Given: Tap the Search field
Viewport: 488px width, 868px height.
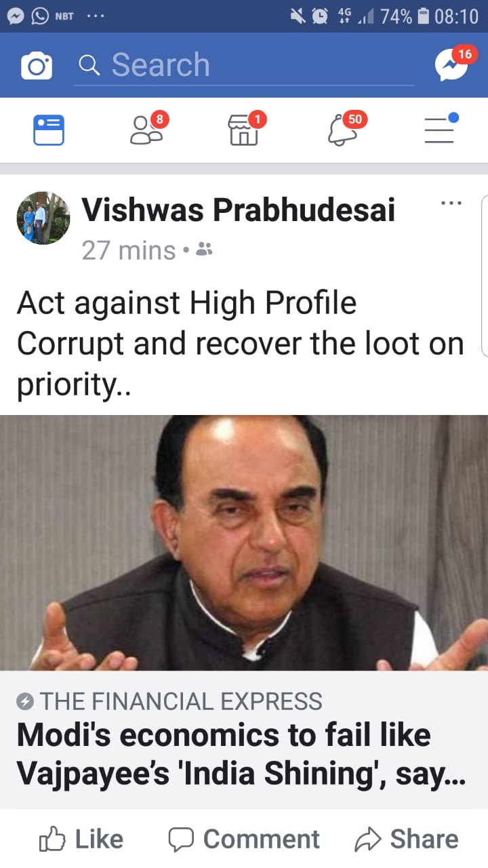Looking at the screenshot, I should [244, 66].
